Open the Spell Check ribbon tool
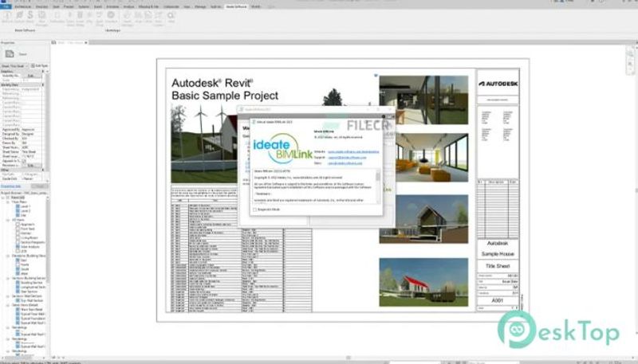This screenshot has width=638, height=364. coord(99,18)
